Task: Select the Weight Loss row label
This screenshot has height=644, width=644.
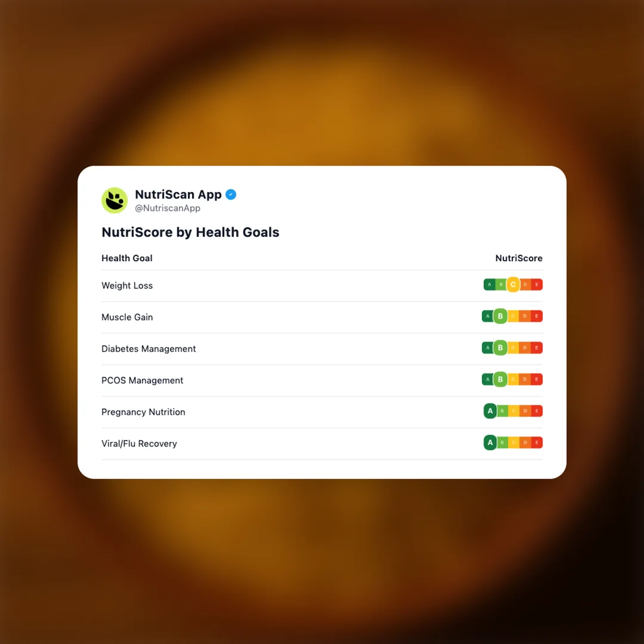Action: click(x=127, y=286)
